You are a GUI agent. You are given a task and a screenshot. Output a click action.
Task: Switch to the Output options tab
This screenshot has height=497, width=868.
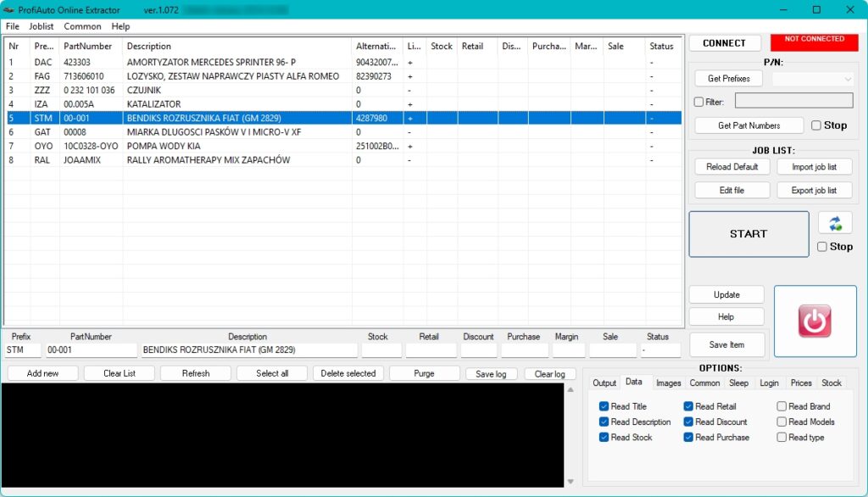(604, 383)
